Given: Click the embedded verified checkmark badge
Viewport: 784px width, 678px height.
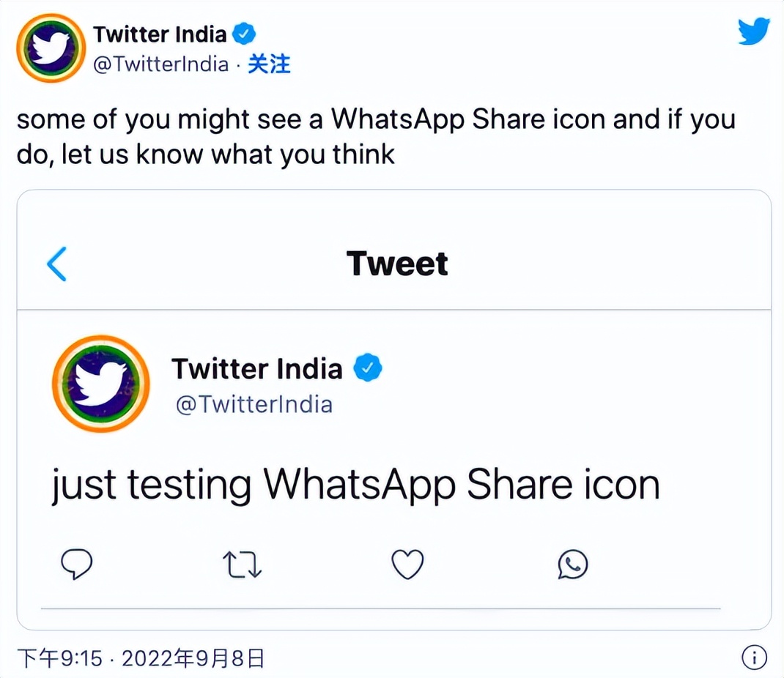Looking at the screenshot, I should pyautogui.click(x=368, y=368).
